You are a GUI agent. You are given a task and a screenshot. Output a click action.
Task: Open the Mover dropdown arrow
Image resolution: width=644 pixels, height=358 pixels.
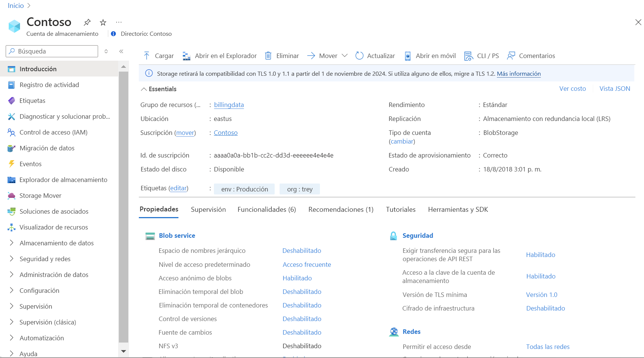click(344, 55)
